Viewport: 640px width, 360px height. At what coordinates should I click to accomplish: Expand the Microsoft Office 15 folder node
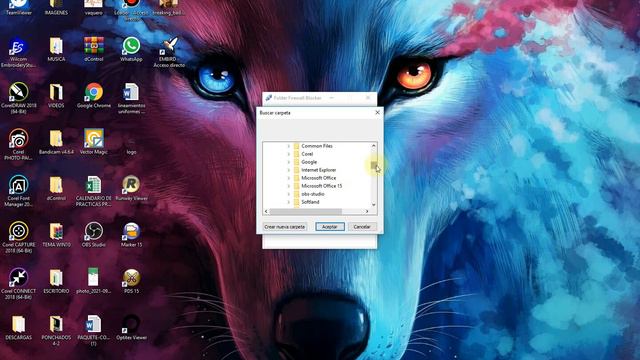(x=289, y=186)
